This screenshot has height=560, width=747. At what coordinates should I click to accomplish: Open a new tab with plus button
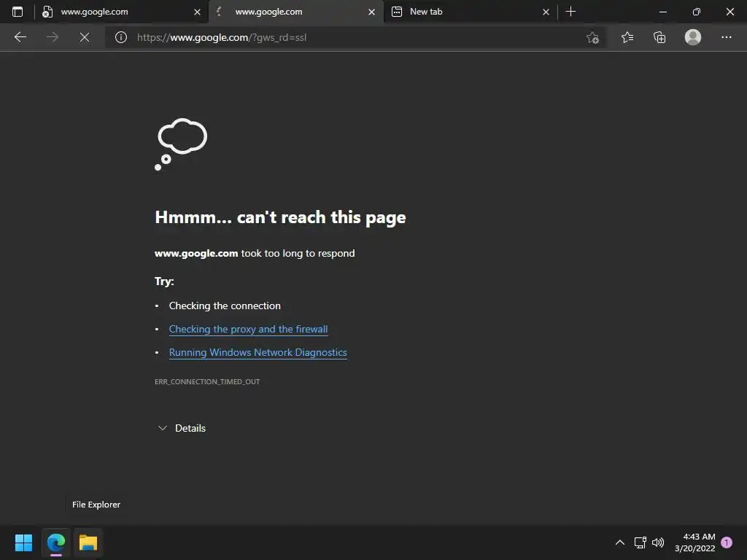click(x=570, y=12)
